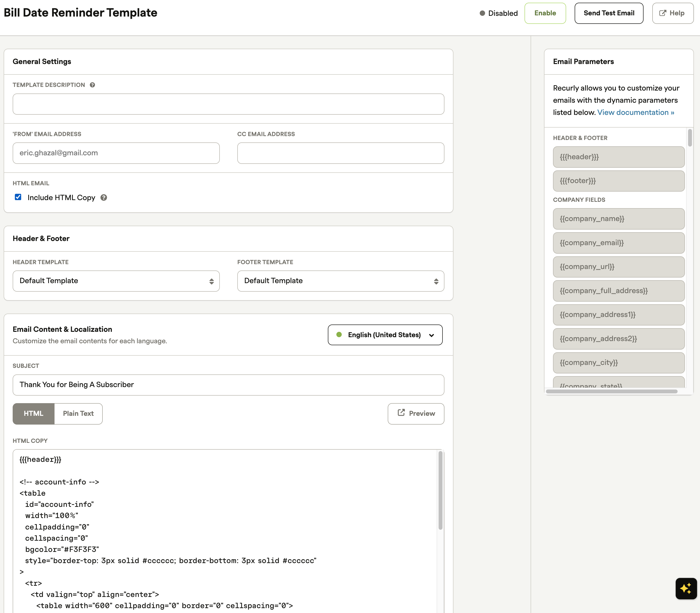The width and height of the screenshot is (700, 613).
Task: Click the {{company_name}} parameter chip
Action: [x=618, y=219]
